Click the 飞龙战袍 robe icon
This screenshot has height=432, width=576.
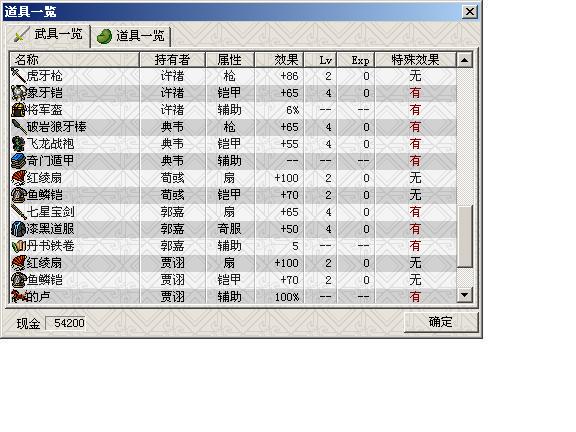click(x=18, y=144)
